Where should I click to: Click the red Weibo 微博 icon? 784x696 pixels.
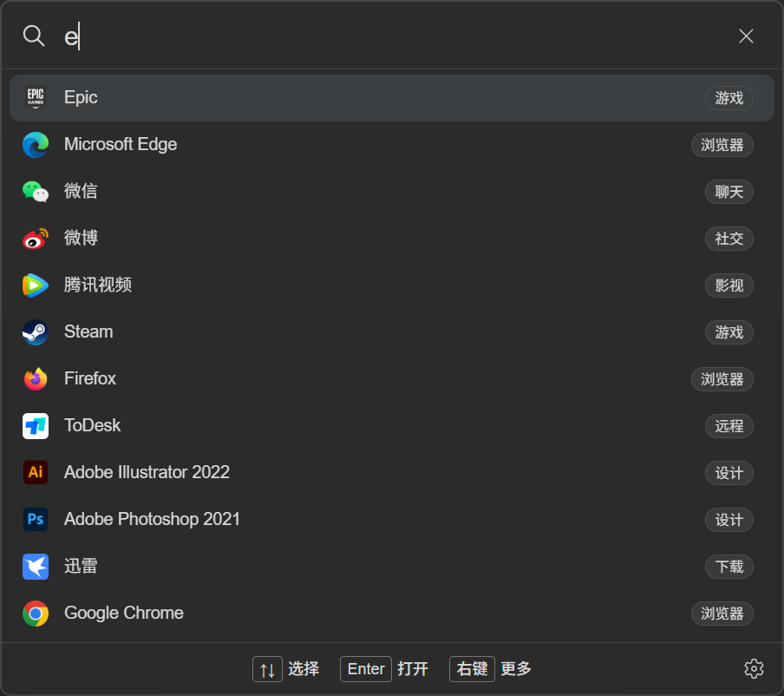[36, 239]
